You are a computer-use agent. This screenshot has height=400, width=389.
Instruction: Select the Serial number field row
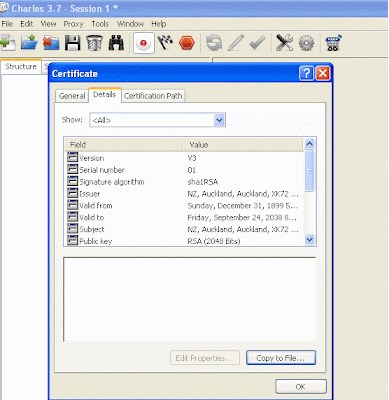pos(184,170)
